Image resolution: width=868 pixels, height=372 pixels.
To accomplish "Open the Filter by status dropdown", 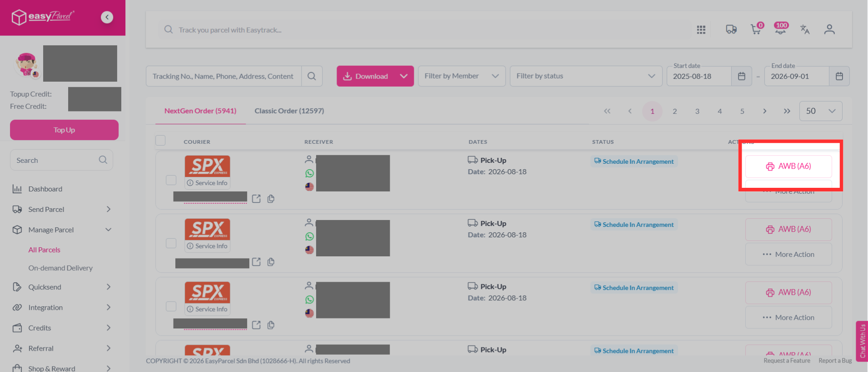I will (586, 76).
